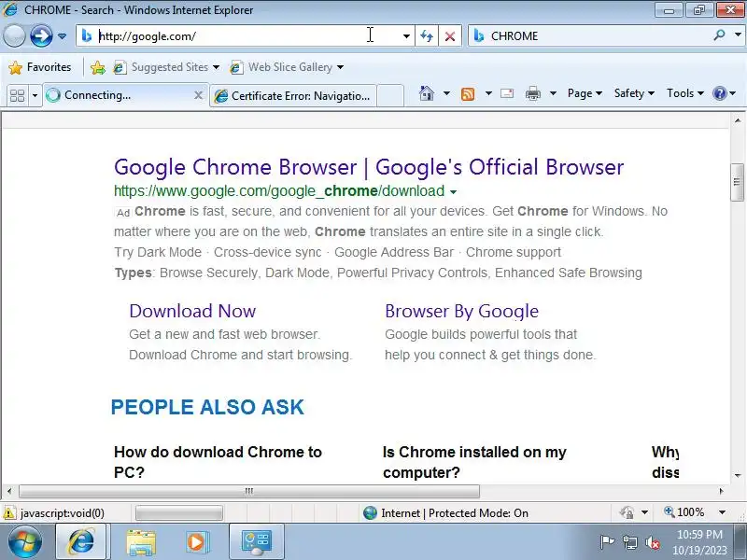Click the red X Stop button
Viewport: 747px width, 560px height.
450,35
